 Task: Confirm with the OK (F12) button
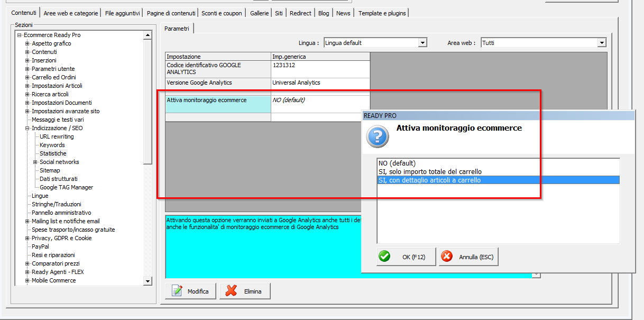[x=406, y=257]
